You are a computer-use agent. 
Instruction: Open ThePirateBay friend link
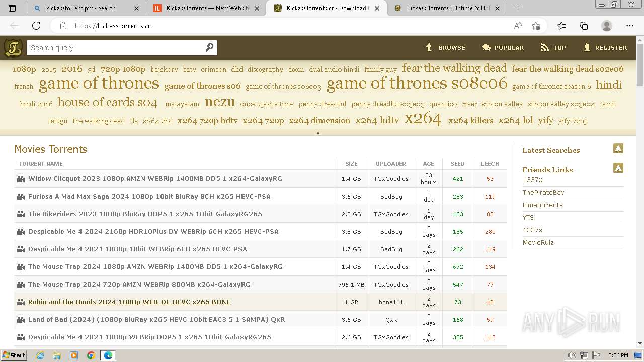click(543, 192)
